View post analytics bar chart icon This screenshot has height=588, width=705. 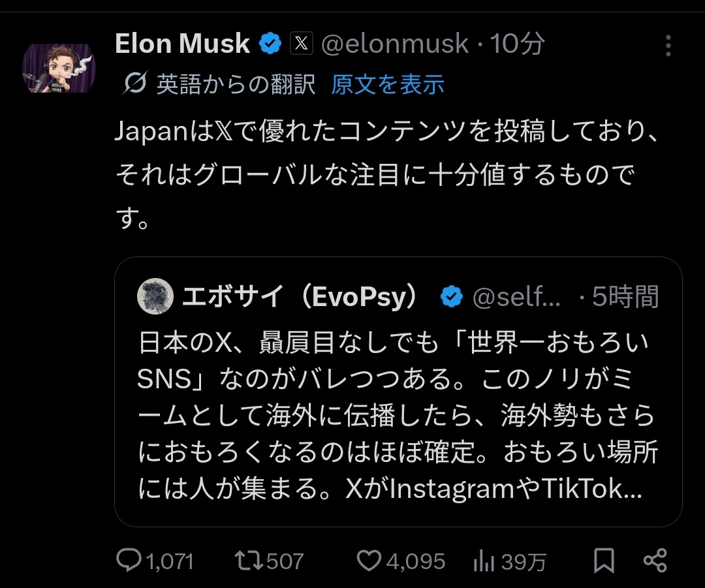[x=482, y=561]
